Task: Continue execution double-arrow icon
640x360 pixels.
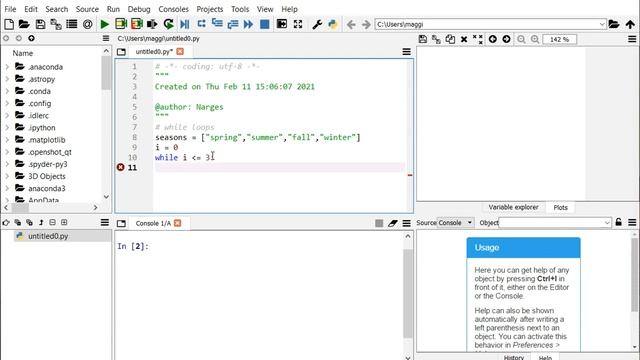Action: pos(248,24)
